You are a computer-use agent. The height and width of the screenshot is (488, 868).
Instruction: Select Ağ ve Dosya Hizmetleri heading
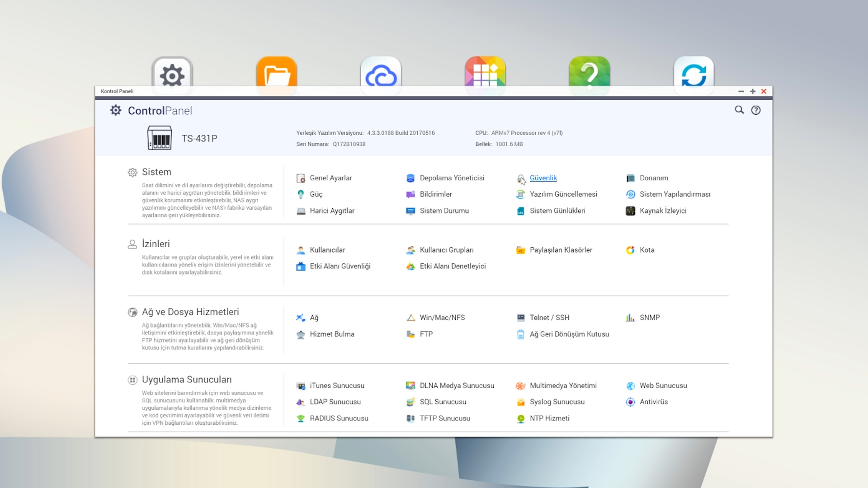click(190, 312)
